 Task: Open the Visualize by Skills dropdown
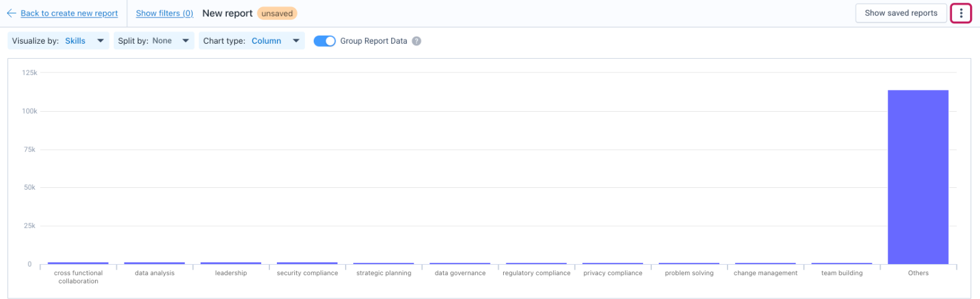tap(58, 41)
